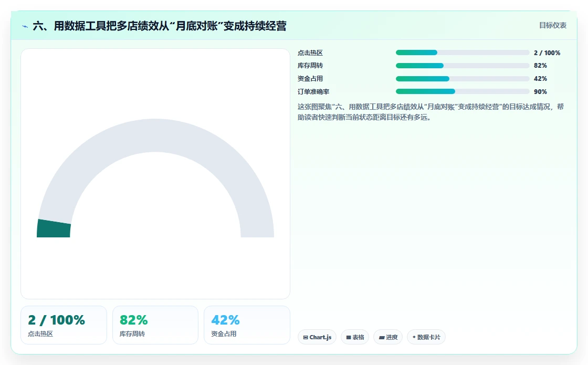588x365 pixels.
Task: Select the Chart.js tag
Action: (x=317, y=337)
